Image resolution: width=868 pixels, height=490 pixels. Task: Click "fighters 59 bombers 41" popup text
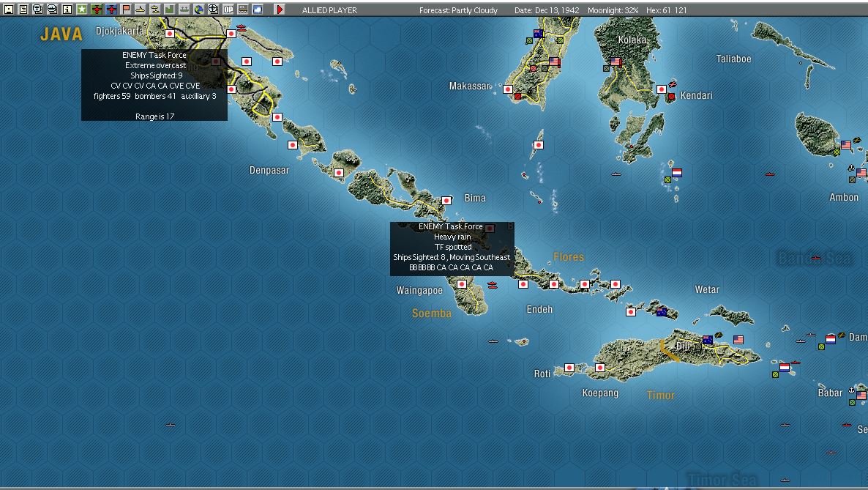coord(135,96)
